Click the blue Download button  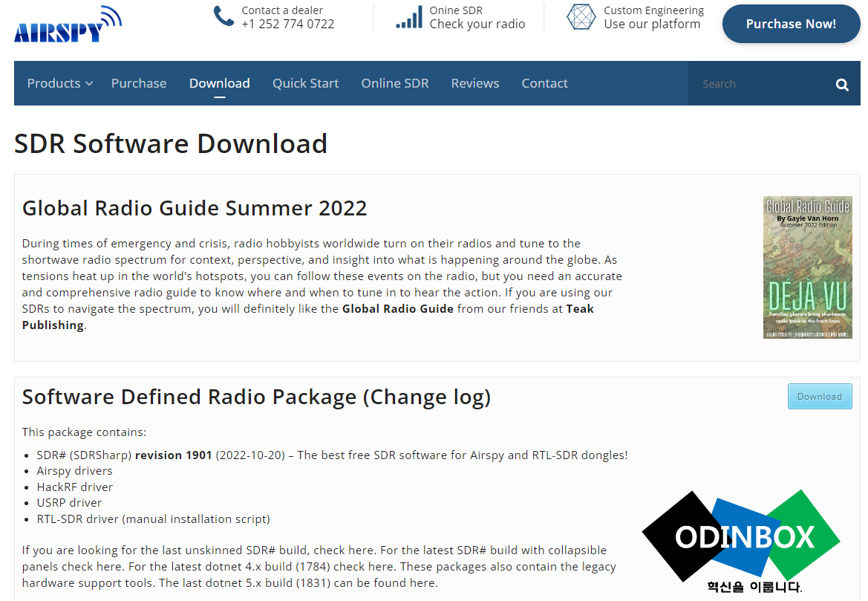click(820, 397)
